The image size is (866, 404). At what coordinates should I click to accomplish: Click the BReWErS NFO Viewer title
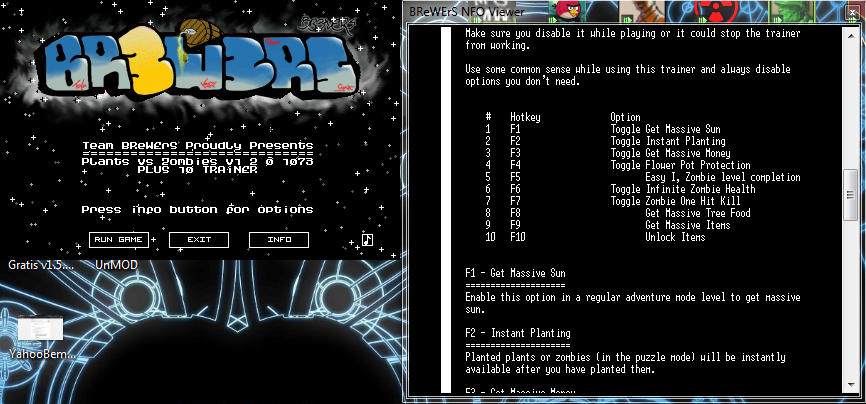click(x=467, y=11)
